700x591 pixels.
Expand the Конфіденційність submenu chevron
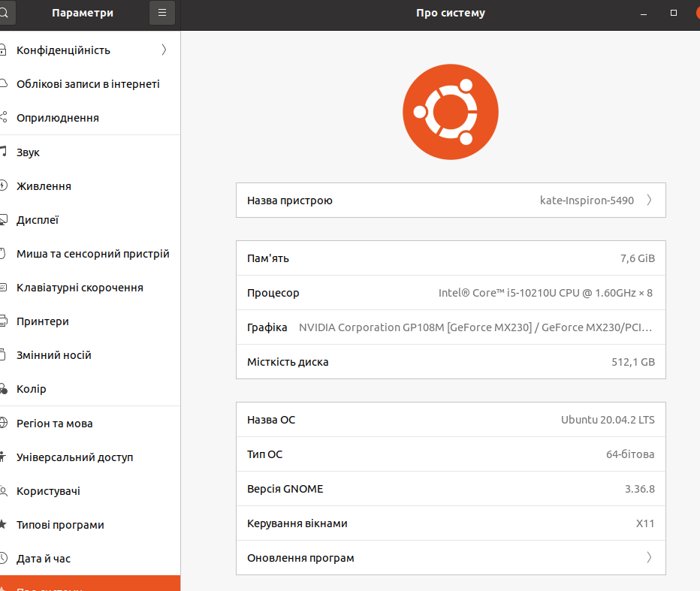click(164, 50)
